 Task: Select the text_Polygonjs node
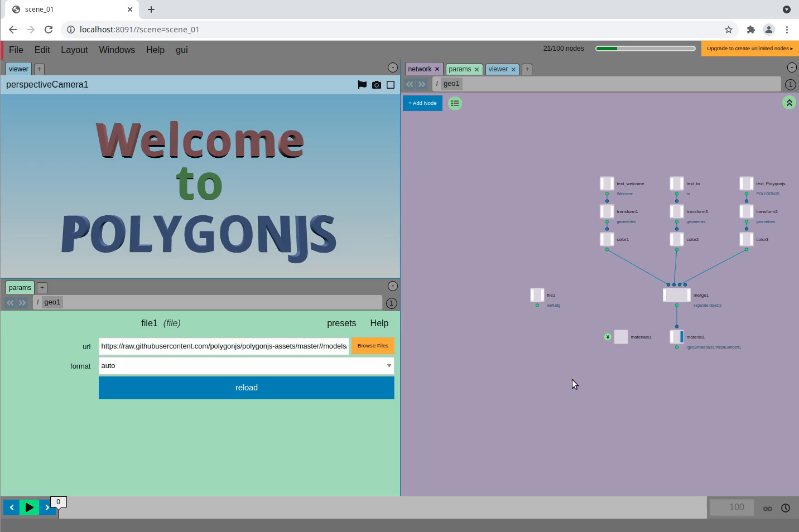(747, 183)
